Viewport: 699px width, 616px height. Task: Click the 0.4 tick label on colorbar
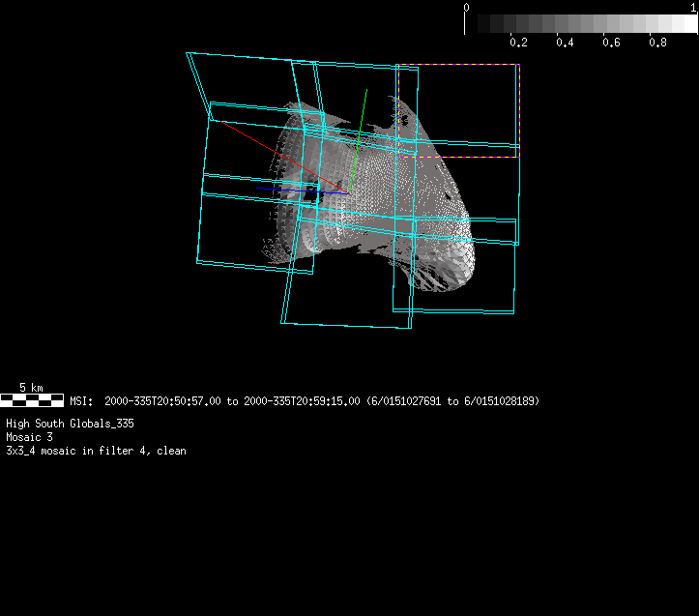[565, 43]
